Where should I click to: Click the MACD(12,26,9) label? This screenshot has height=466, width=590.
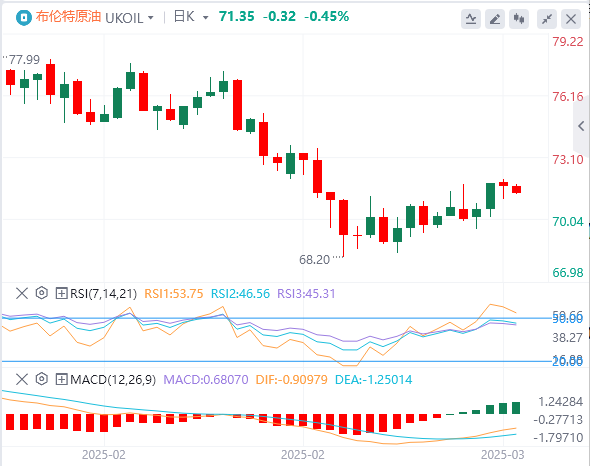coord(113,379)
